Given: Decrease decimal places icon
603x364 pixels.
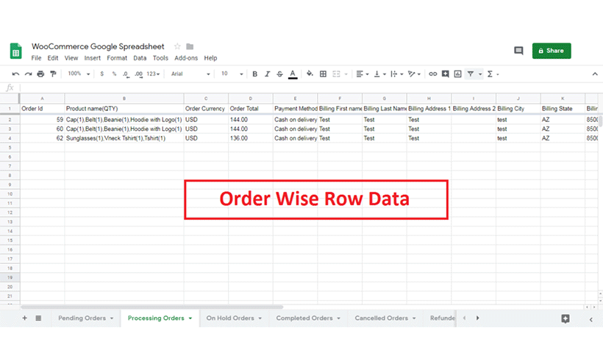Looking at the screenshot, I should 126,74.
